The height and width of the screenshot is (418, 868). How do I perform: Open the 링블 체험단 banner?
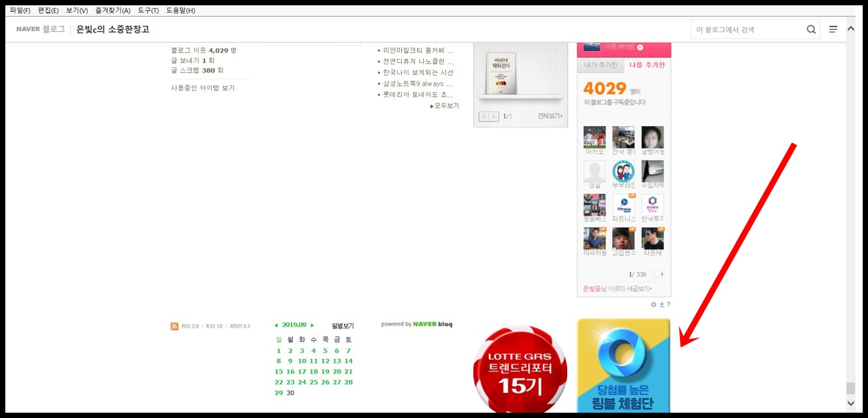pos(624,366)
